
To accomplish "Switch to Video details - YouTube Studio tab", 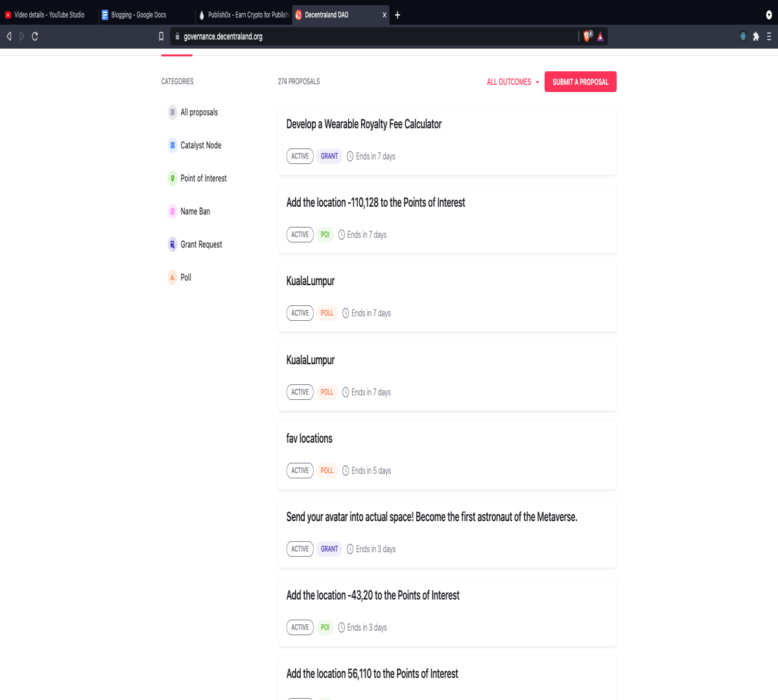I will point(49,15).
